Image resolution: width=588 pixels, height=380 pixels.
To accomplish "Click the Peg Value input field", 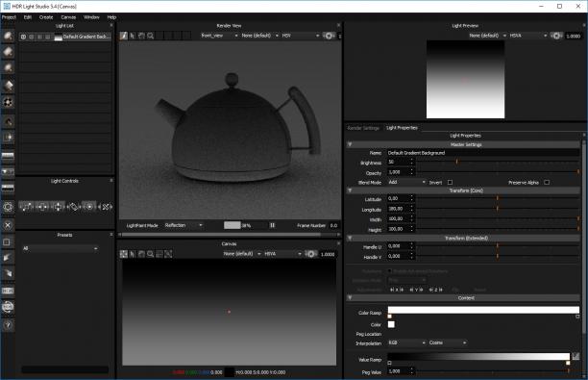I will point(399,371).
